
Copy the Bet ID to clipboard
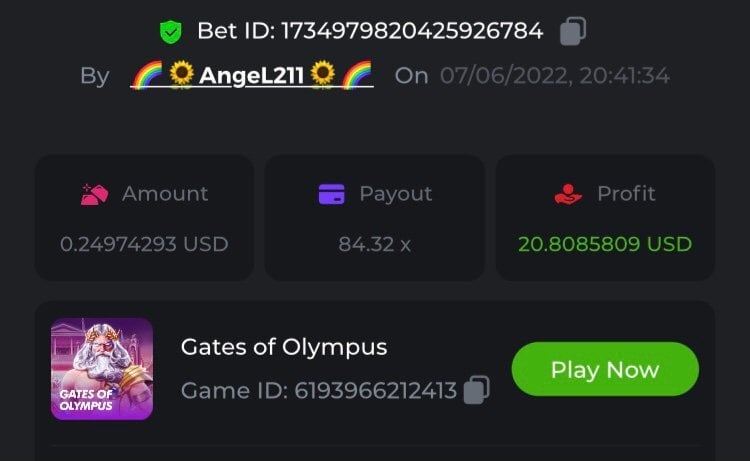coord(572,31)
